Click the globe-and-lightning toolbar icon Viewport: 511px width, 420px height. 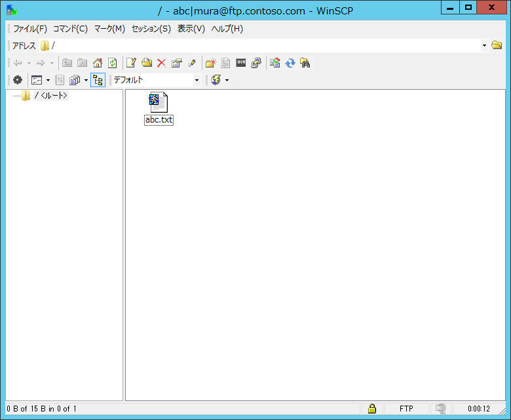point(216,80)
